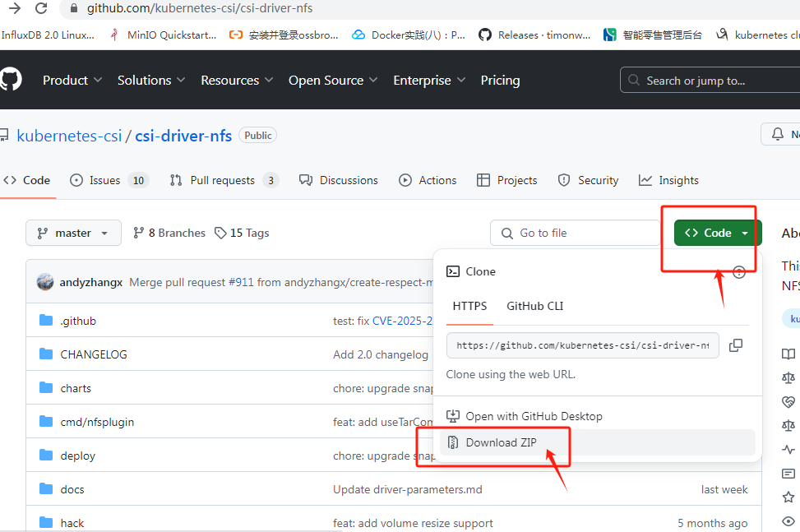Select the GitHub CLI clone tab
This screenshot has height=532, width=800.
pyautogui.click(x=534, y=306)
